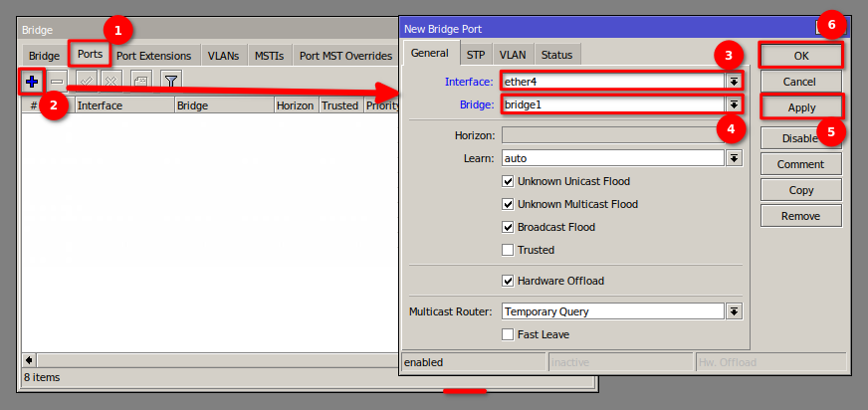The image size is (868, 410).
Task: Open the VLANs tab in Bridge window
Action: tap(223, 56)
